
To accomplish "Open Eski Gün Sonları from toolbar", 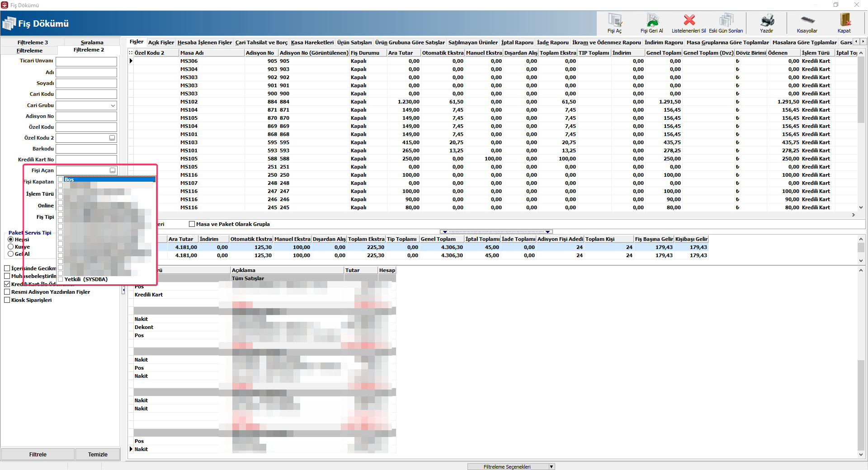I will click(x=726, y=21).
